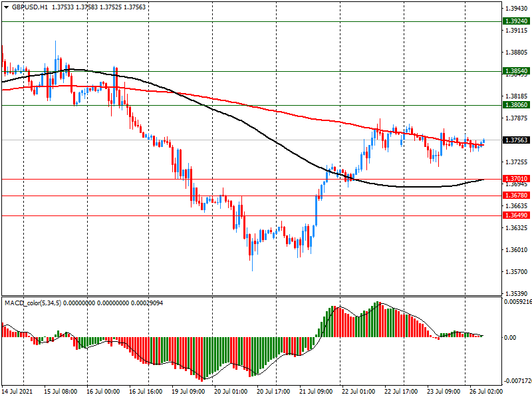Select the 1.37010 red support label

516,179
